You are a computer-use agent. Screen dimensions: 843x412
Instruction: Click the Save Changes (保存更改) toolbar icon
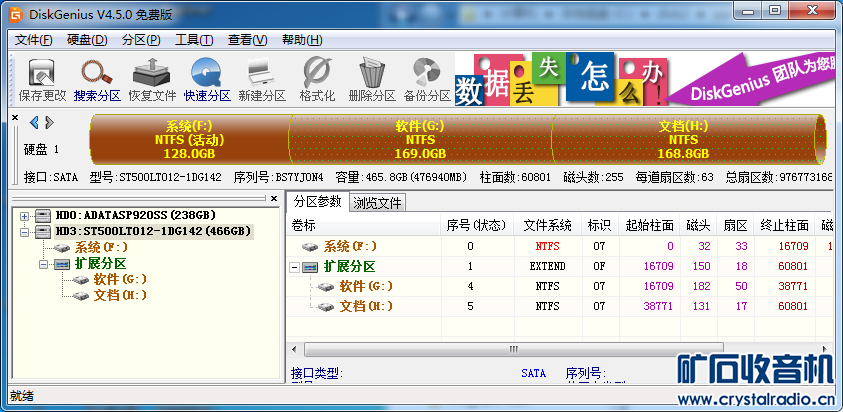tap(42, 80)
